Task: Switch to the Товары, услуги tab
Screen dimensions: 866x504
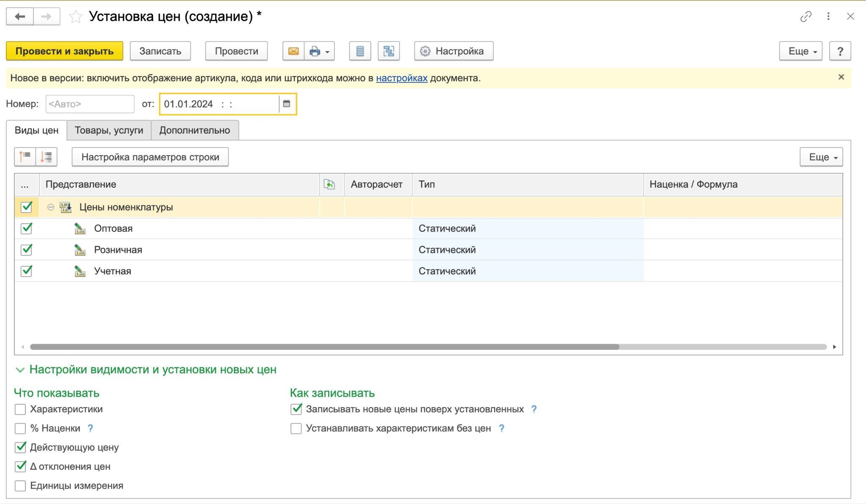Action: 109,130
